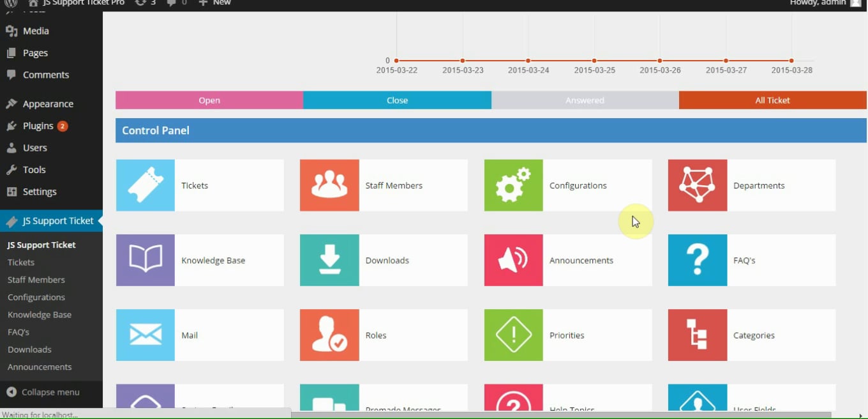Select the Roles user-check tile icon
Screen dimensions: 868x419
pos(329,335)
